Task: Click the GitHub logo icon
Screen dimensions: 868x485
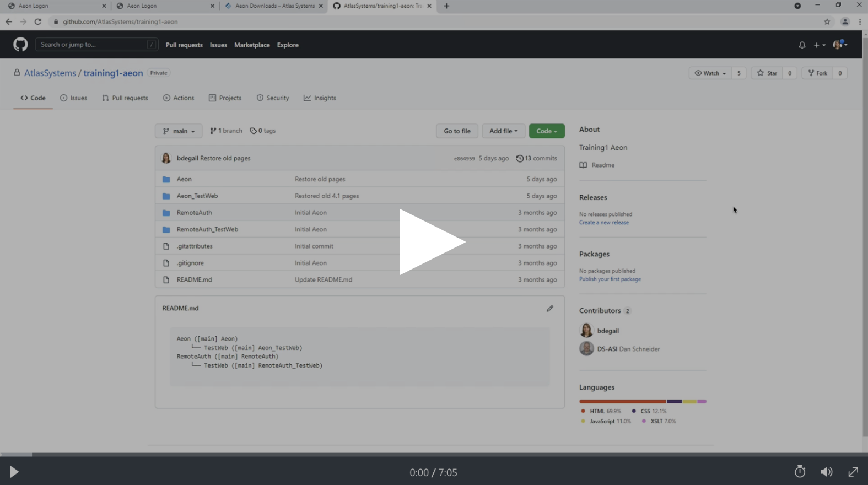Action: 20,45
